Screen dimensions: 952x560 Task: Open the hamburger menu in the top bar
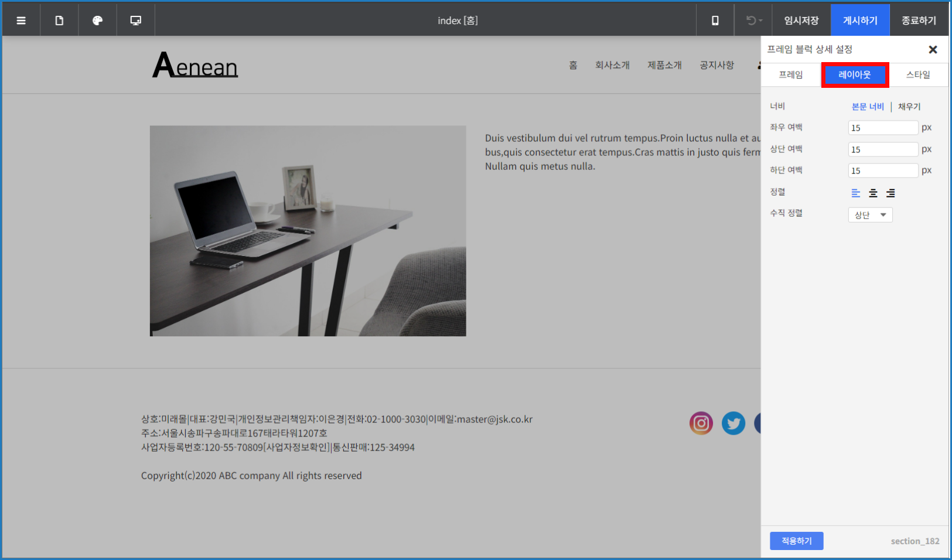pos(21,21)
